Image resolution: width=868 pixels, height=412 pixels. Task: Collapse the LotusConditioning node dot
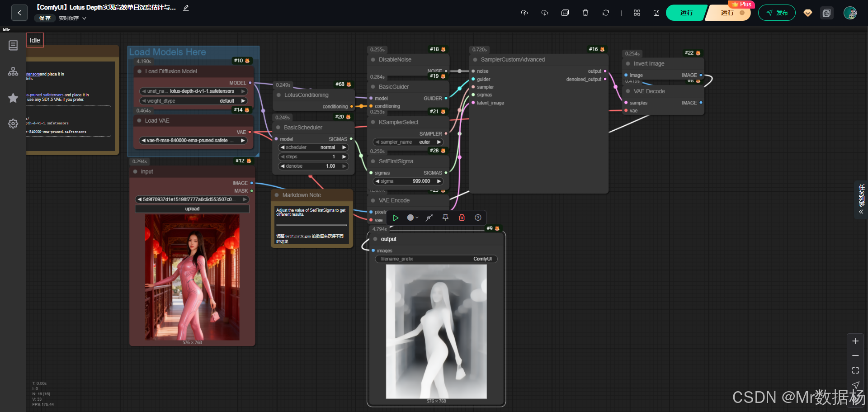pyautogui.click(x=279, y=95)
